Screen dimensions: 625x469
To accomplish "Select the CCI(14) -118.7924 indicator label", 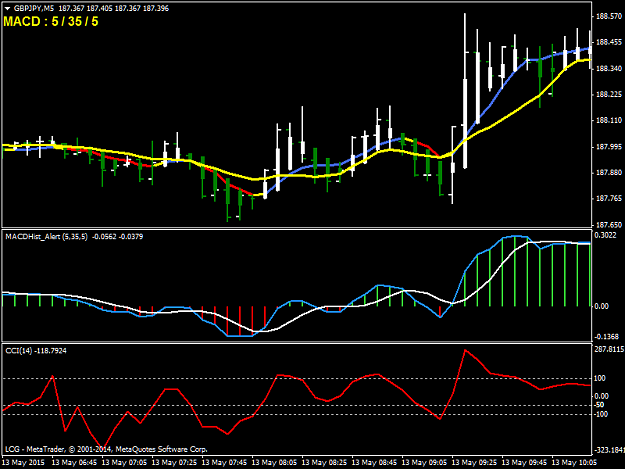I will pos(36,351).
